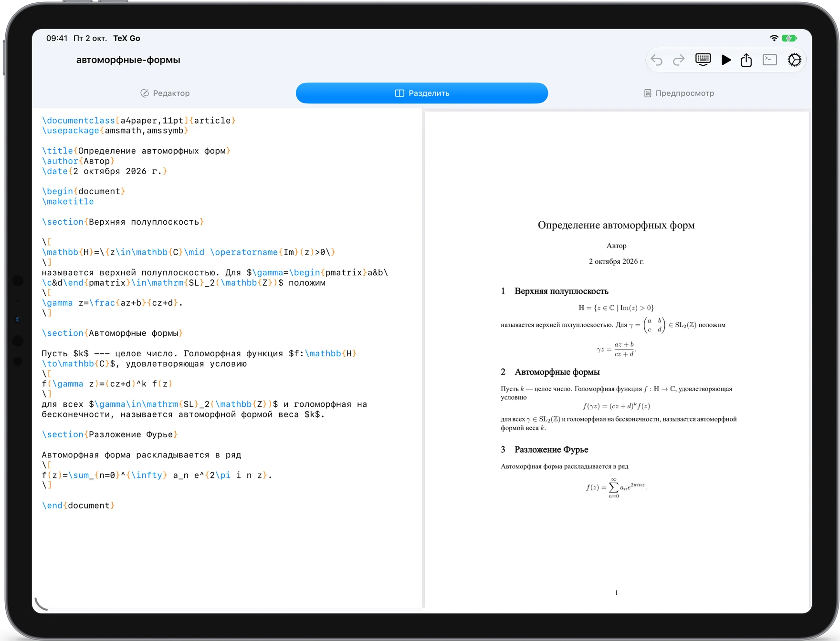Select the Разделить split view tab

[x=422, y=93]
